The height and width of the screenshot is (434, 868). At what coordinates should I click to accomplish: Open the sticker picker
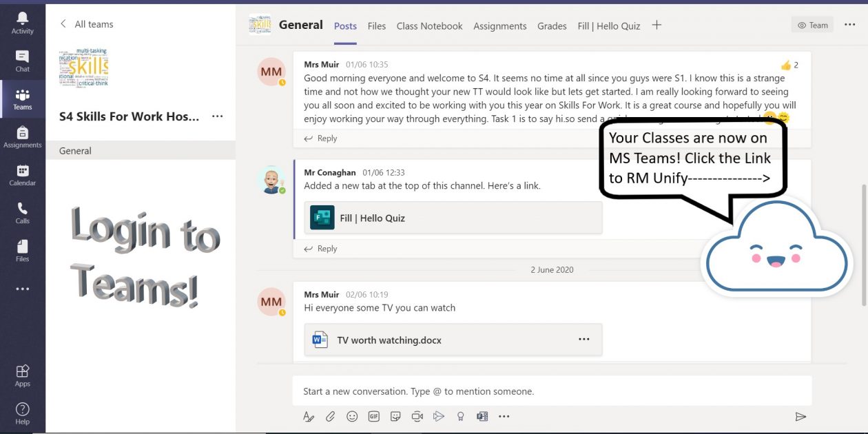[395, 417]
